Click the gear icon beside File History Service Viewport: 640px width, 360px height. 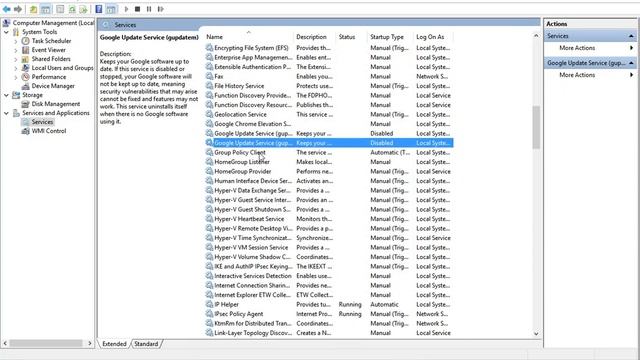209,86
